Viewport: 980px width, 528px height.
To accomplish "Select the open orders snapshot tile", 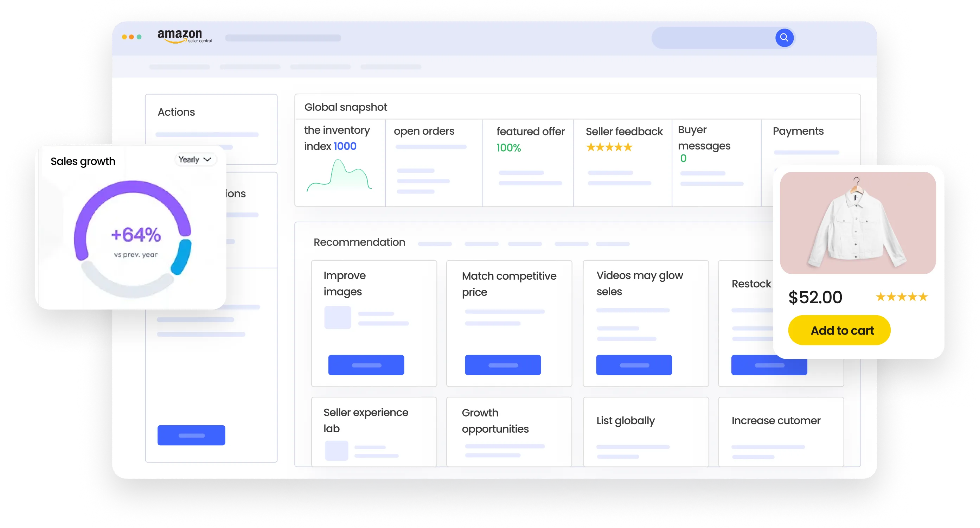I will tap(433, 163).
